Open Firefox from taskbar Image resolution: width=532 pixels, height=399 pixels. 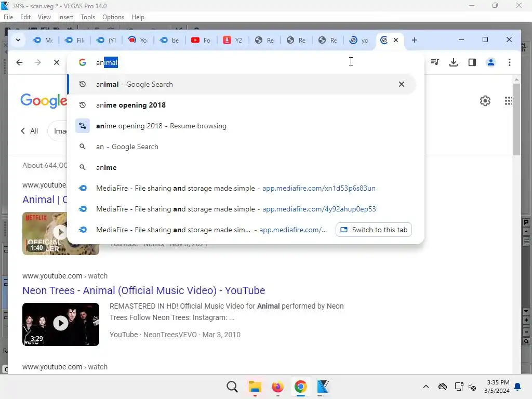coord(277,387)
